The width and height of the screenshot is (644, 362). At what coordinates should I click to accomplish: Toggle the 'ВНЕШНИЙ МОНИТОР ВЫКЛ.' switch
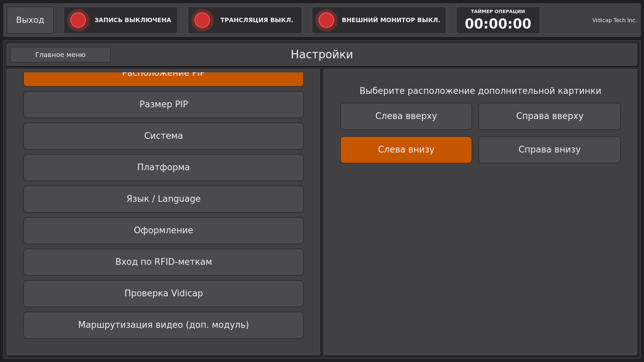pyautogui.click(x=379, y=20)
